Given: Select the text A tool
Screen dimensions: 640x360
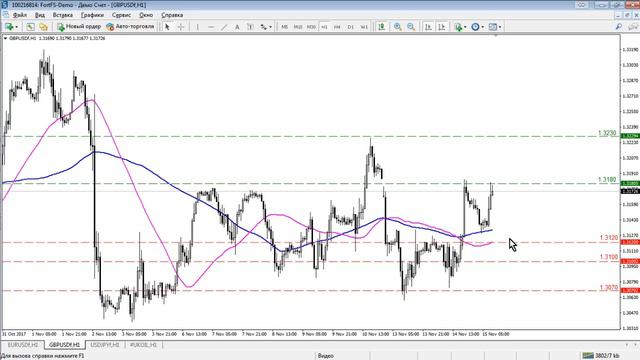Looking at the screenshot, I should coord(237,27).
